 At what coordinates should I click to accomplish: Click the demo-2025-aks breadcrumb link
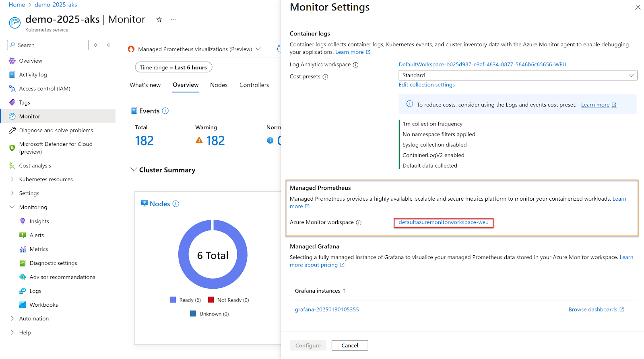pos(56,5)
